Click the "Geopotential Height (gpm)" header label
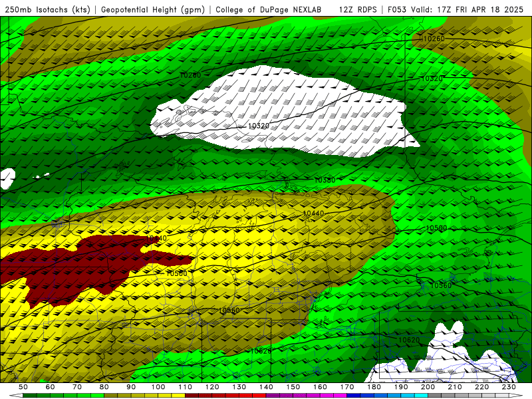Screen dimensions: 532x399 [x=153, y=10]
